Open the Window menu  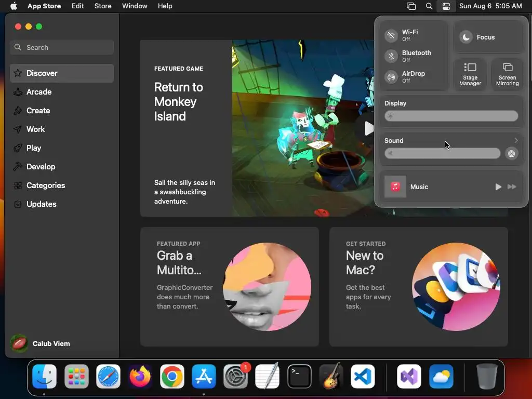tap(135, 6)
